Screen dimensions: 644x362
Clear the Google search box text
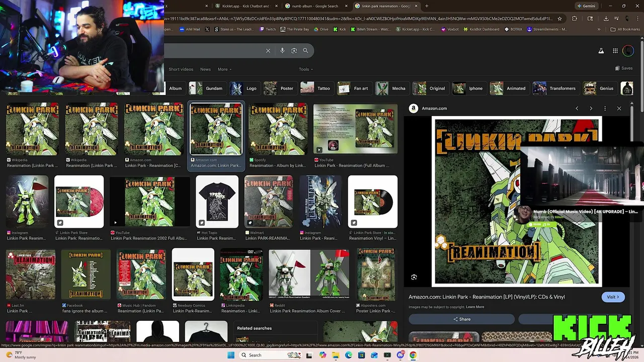coord(268,51)
